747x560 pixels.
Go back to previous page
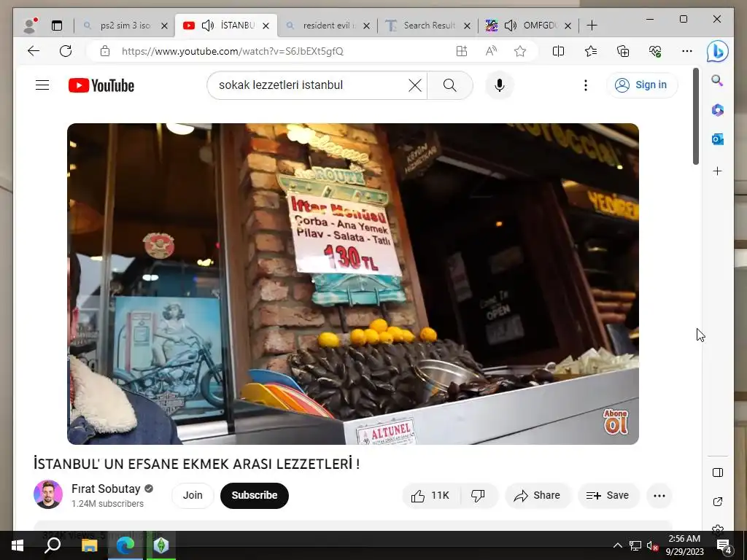point(34,51)
